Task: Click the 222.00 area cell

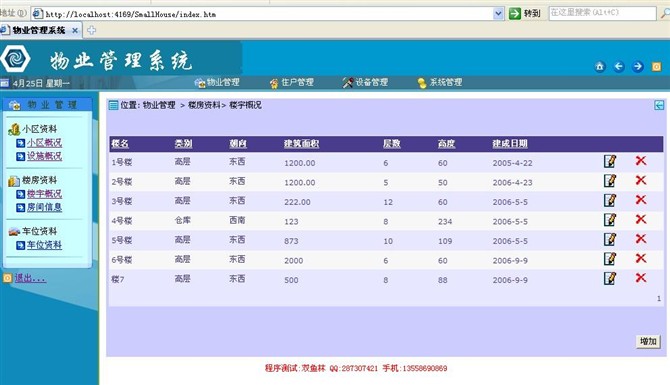Action: click(x=297, y=202)
